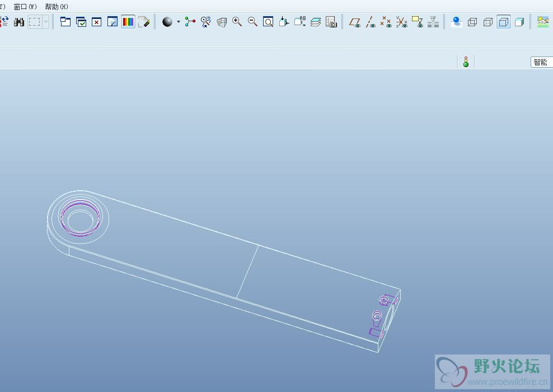Select hidden line display style
Screen dimensions: 553x392
coord(488,22)
